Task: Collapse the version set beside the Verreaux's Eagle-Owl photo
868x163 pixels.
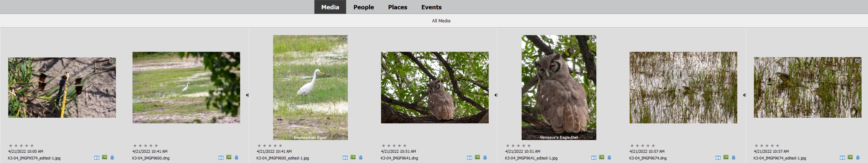Action: click(496, 95)
